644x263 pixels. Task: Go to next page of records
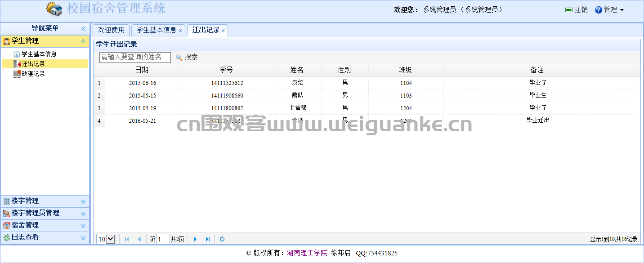(195, 239)
